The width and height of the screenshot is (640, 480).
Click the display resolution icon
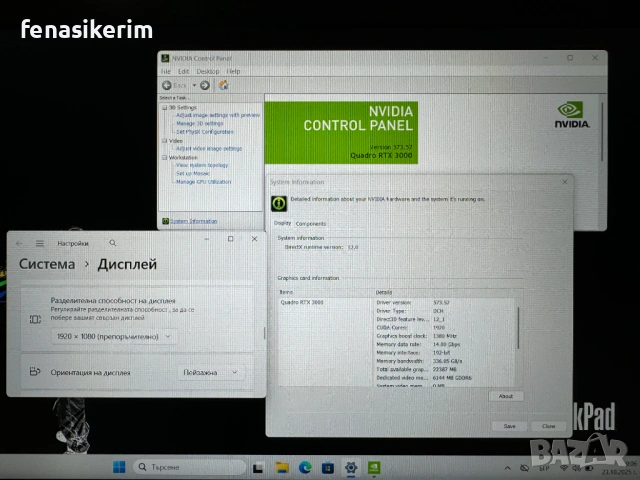(x=35, y=319)
